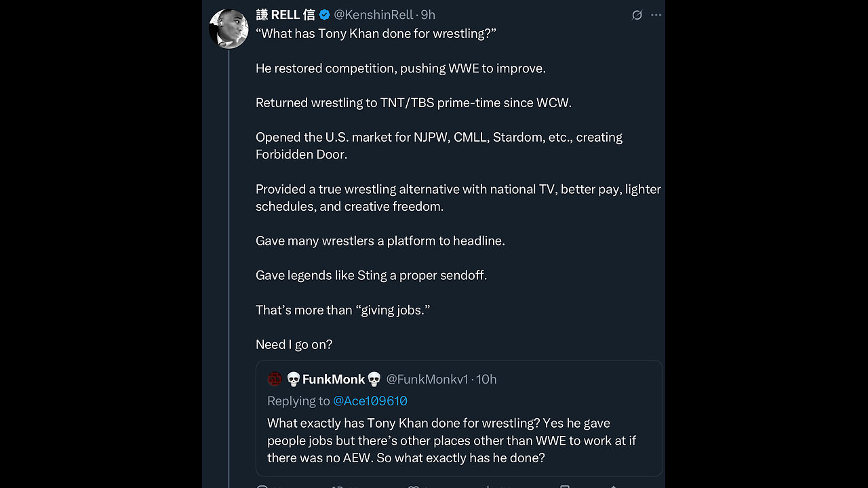
Task: Click the repost arrows icon
Action: pyautogui.click(x=337, y=485)
